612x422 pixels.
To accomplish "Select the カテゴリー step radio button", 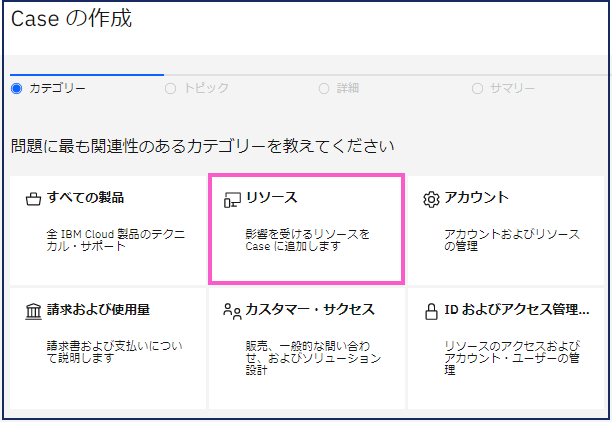I will (x=16, y=88).
